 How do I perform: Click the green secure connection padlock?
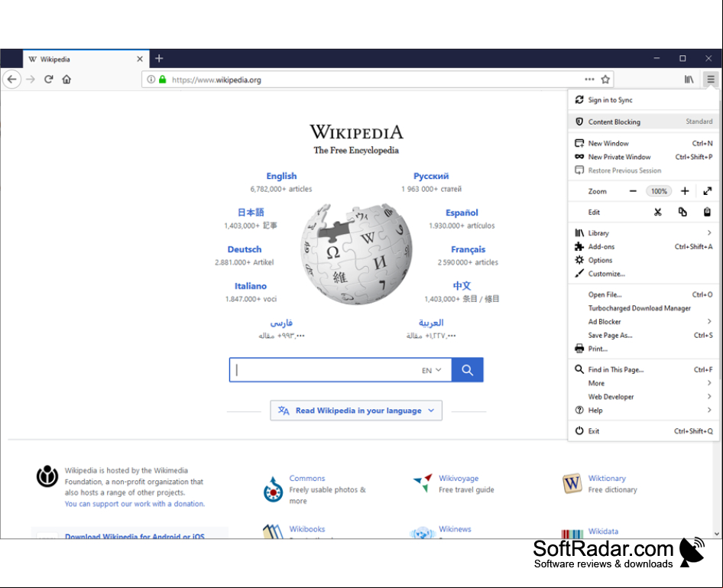pyautogui.click(x=162, y=80)
